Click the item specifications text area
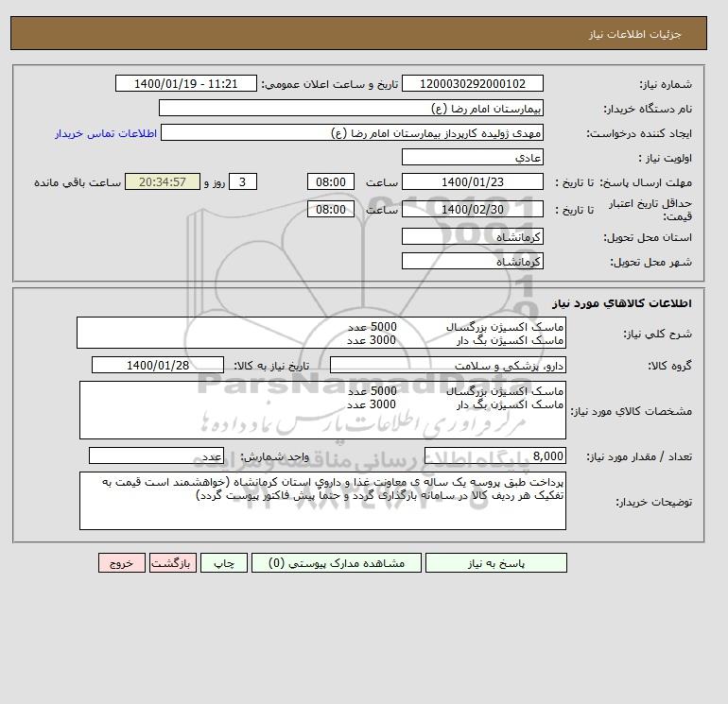The image size is (728, 704). pos(322,410)
